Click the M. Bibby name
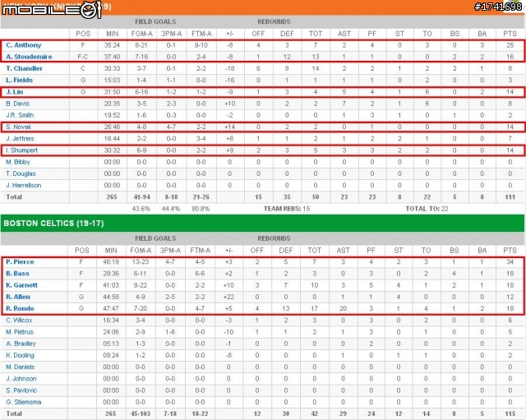This screenshot has height=420, width=526. click(18, 162)
